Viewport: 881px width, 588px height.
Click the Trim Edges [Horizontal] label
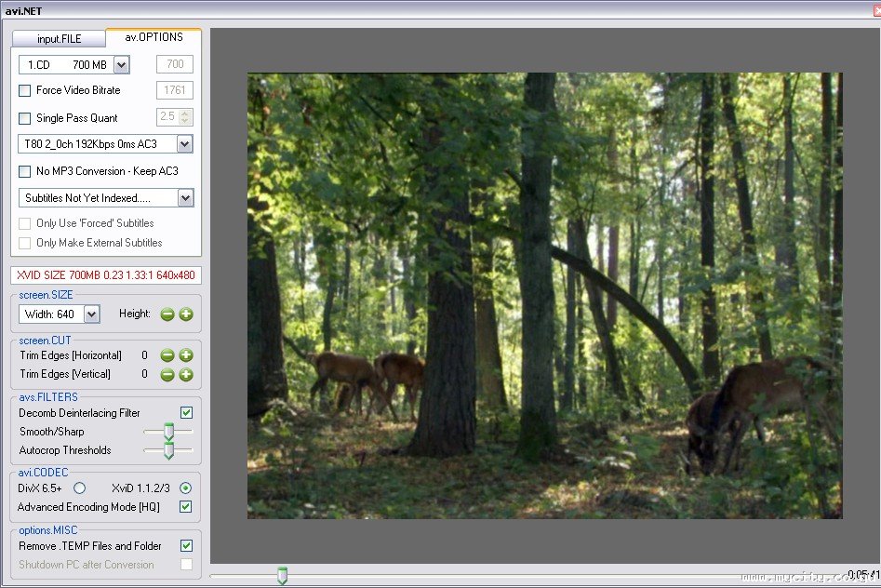point(71,355)
